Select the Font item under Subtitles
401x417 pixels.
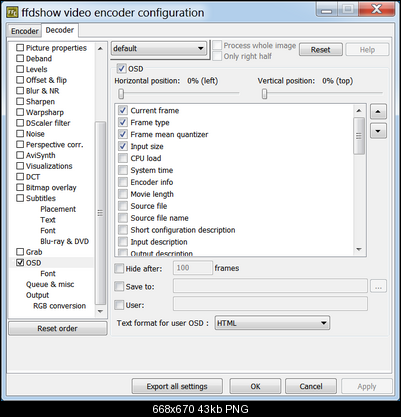click(48, 230)
